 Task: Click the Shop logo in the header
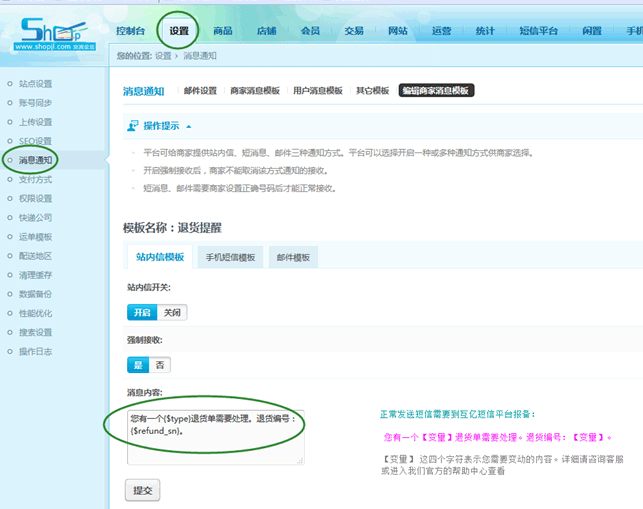(50, 30)
